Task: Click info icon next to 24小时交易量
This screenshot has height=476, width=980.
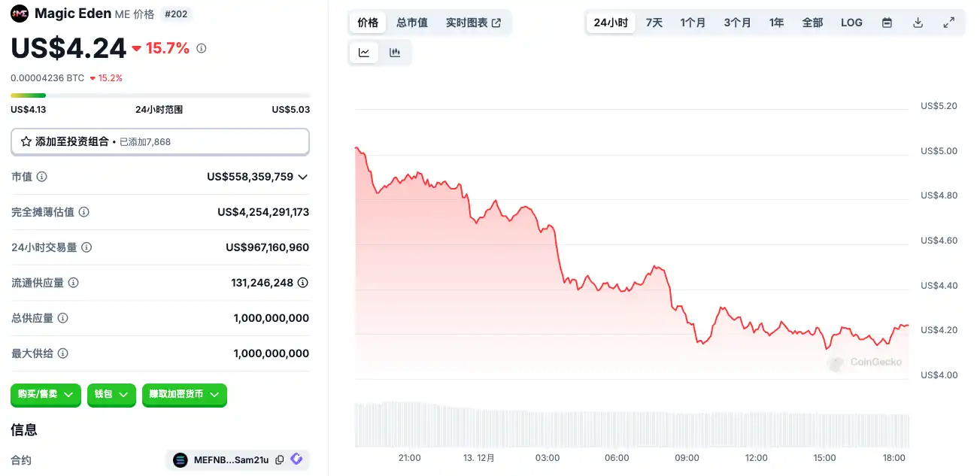Action: [x=86, y=247]
